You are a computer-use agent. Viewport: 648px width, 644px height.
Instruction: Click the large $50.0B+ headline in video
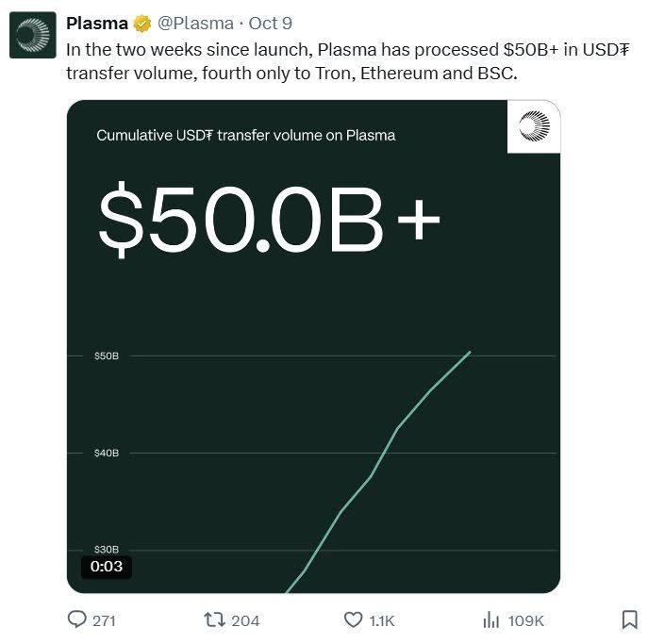pos(270,219)
